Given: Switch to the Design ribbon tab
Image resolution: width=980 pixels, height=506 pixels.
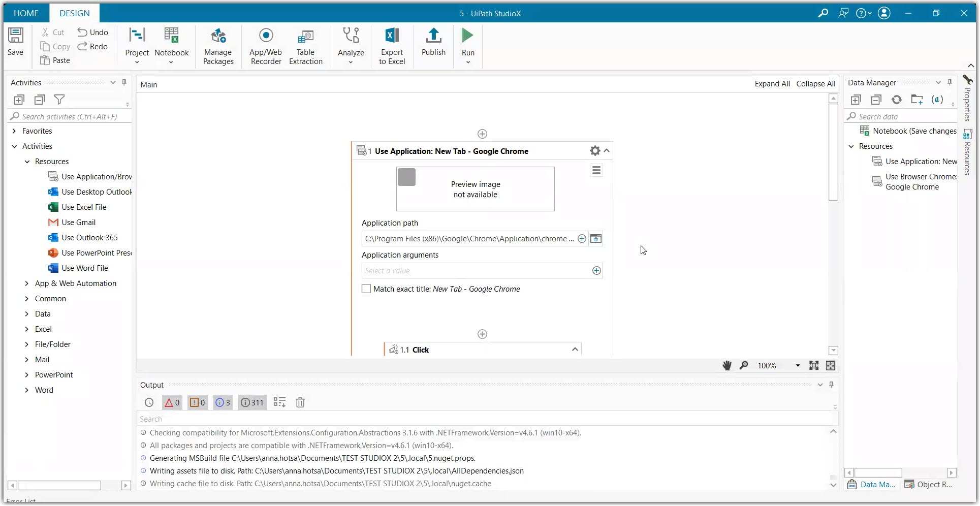Looking at the screenshot, I should (74, 13).
